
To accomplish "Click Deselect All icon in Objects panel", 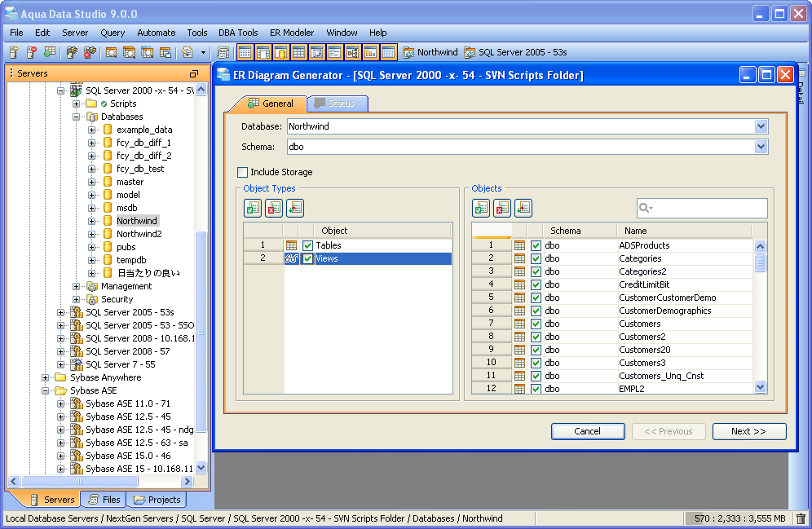I will (x=502, y=209).
